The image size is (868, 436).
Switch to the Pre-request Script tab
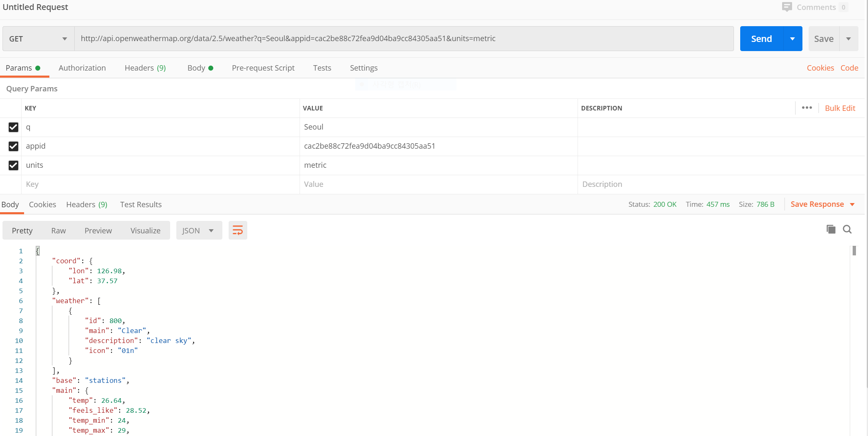point(263,68)
